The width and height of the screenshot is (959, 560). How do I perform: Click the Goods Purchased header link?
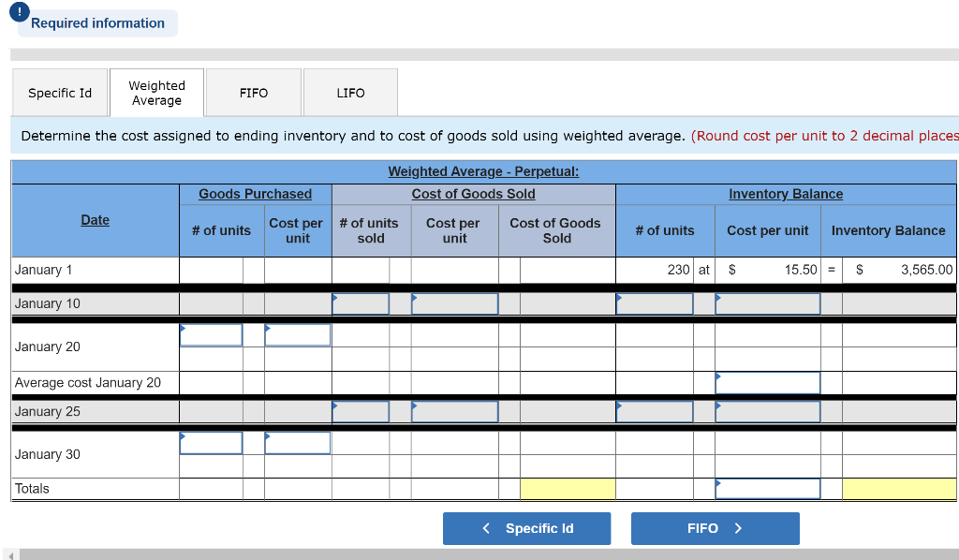(255, 194)
